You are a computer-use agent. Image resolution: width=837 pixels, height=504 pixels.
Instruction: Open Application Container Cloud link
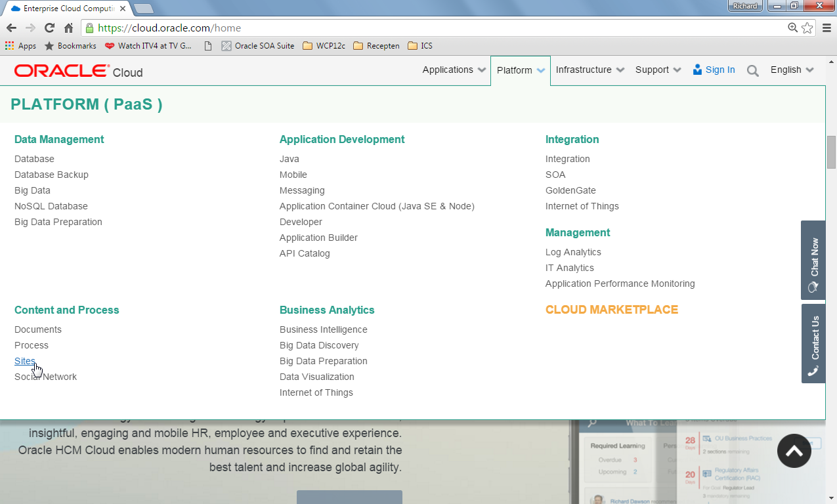point(377,206)
